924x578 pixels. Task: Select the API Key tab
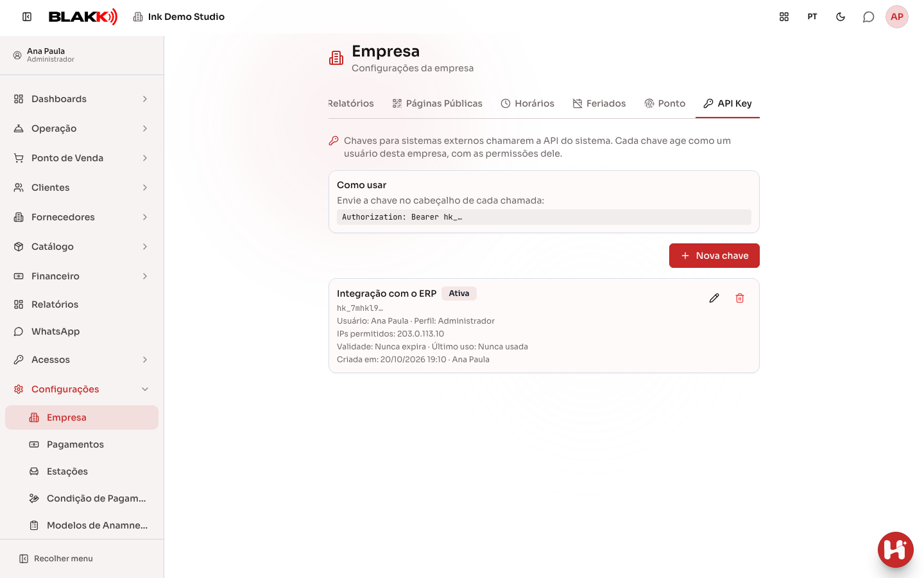728,103
